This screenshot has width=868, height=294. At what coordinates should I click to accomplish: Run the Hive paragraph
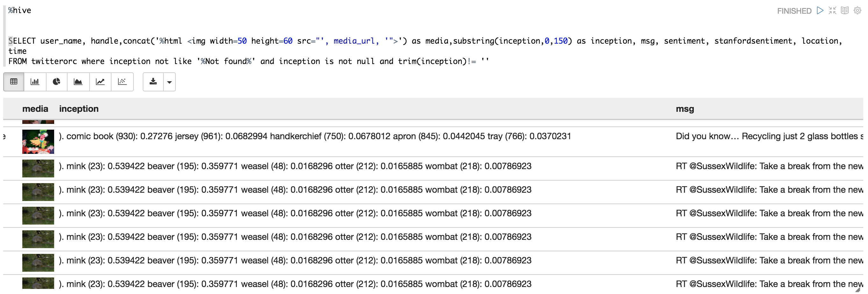click(x=820, y=11)
